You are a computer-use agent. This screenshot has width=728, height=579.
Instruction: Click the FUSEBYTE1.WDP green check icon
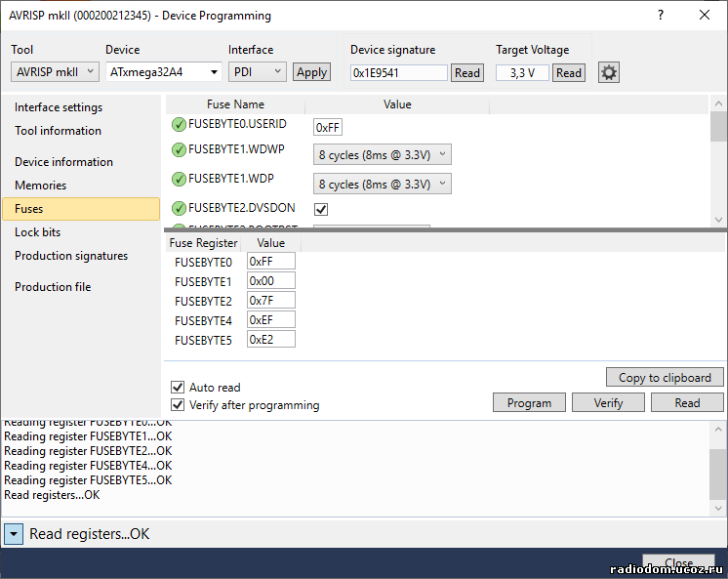point(179,180)
